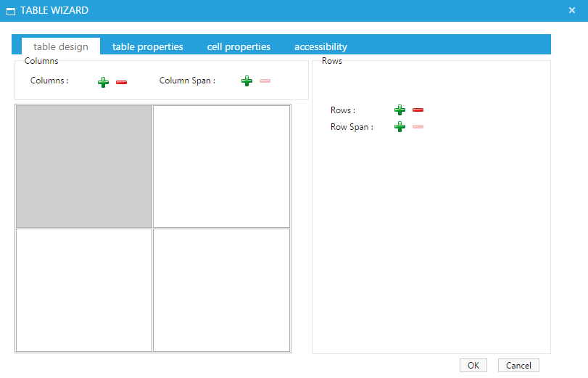Image resolution: width=588 pixels, height=378 pixels.
Task: Click the Table Wizard window icon
Action: coord(11,11)
